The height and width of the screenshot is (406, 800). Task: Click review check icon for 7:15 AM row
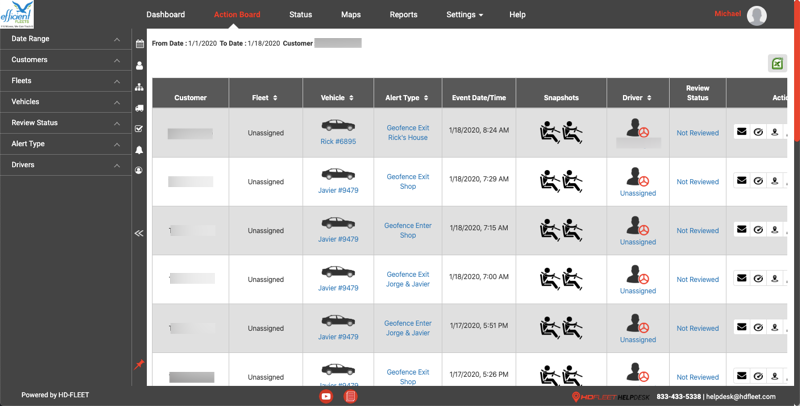(x=758, y=230)
